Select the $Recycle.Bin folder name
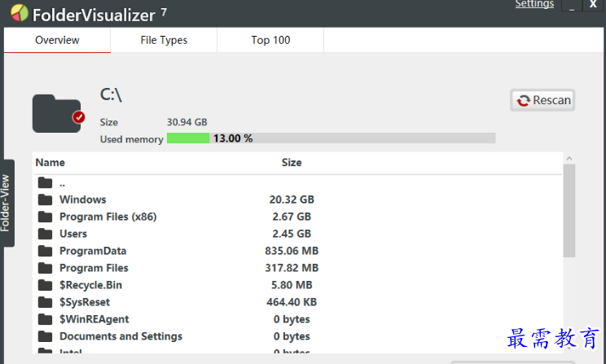This screenshot has height=364, width=606. tap(91, 285)
